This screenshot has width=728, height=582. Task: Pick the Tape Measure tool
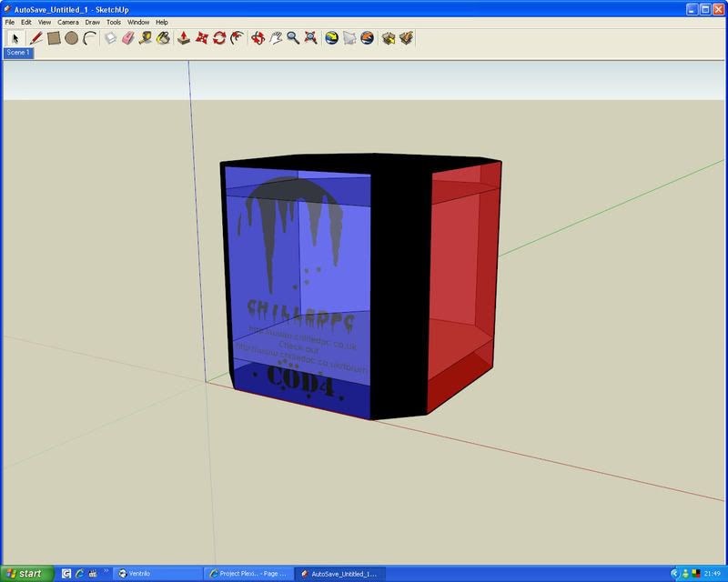click(146, 38)
